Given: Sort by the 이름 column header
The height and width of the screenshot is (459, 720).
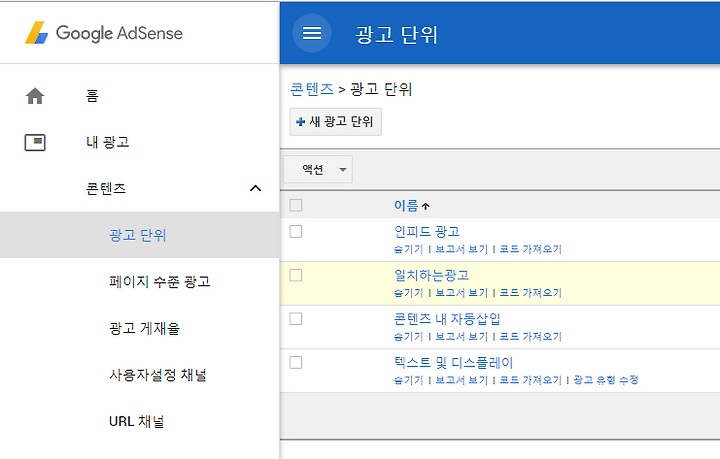Looking at the screenshot, I should 406,205.
